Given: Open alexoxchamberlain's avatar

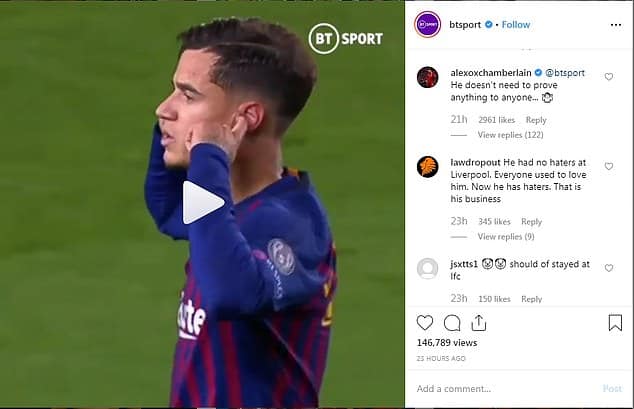Looking at the screenshot, I should point(427,77).
